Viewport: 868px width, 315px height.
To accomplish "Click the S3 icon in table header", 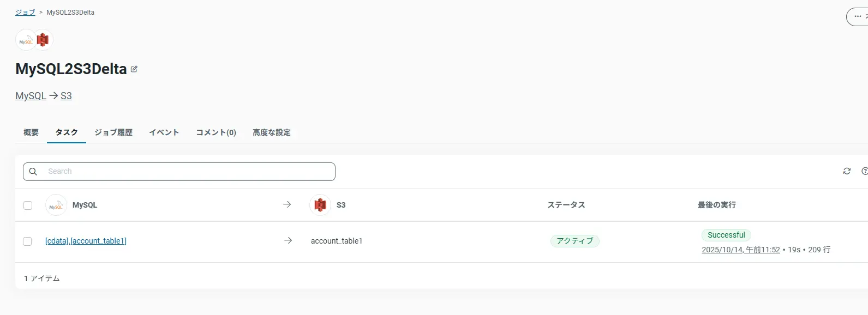I will pos(320,205).
